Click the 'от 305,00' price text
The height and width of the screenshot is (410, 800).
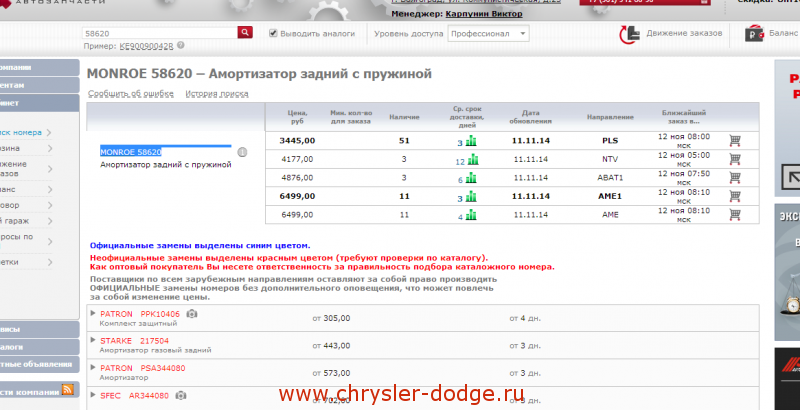point(331,318)
